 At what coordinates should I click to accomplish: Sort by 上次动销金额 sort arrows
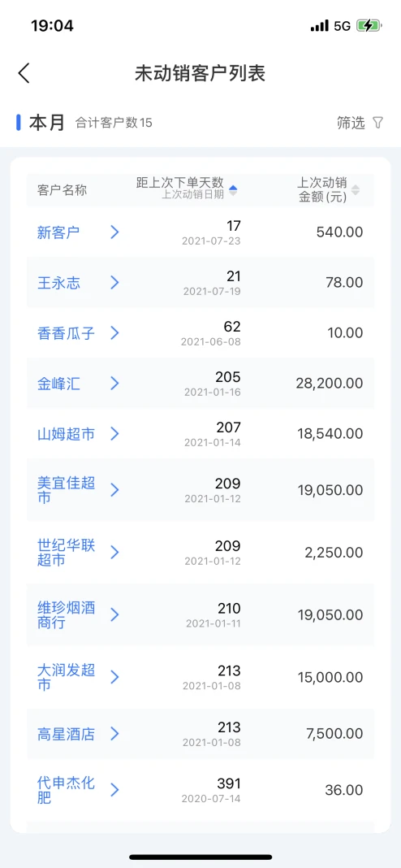356,190
